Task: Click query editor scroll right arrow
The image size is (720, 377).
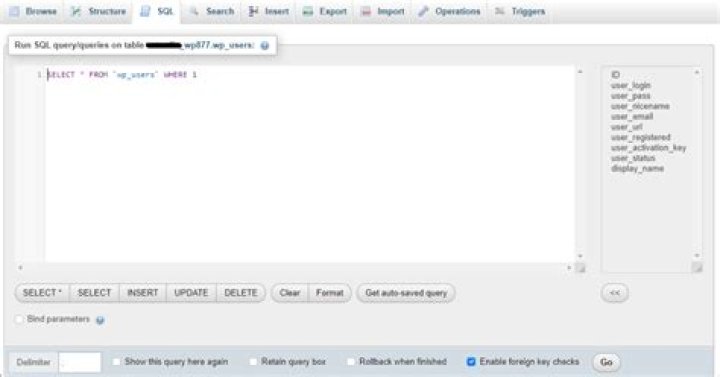Action: [569, 267]
